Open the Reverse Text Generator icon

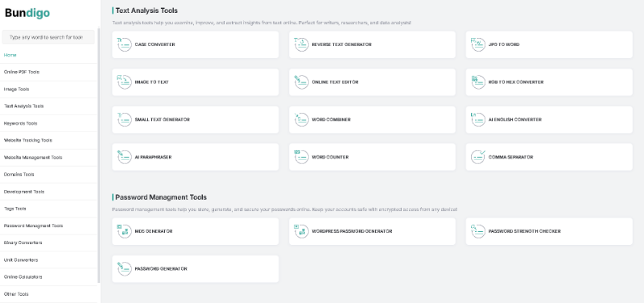(301, 44)
